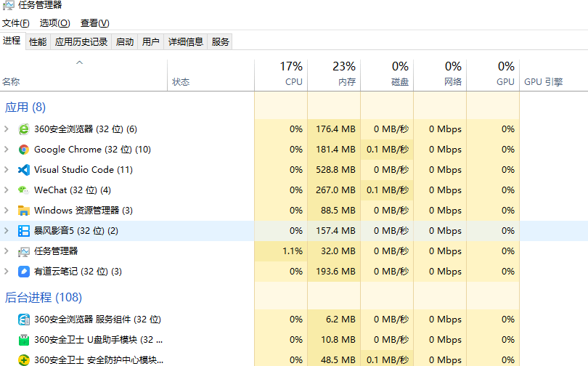This screenshot has height=366, width=588.
Task: Click the 10.8 MB memory value
Action: (338, 340)
